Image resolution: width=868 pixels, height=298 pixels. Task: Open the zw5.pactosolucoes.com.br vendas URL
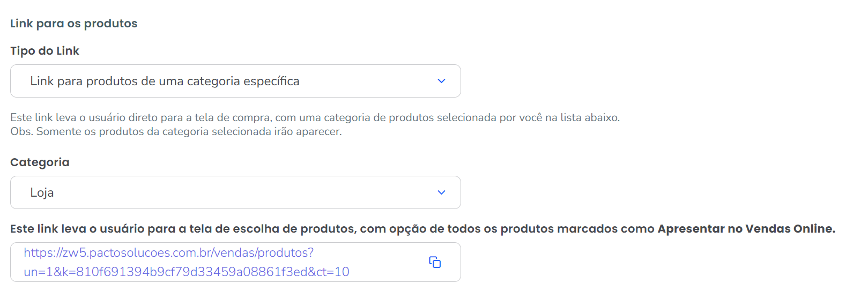tap(168, 252)
